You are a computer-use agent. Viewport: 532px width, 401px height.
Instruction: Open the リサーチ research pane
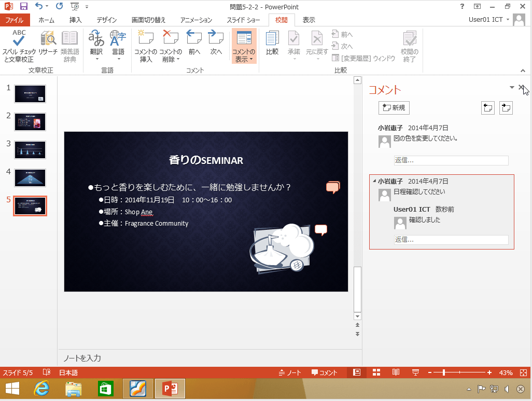coord(48,44)
